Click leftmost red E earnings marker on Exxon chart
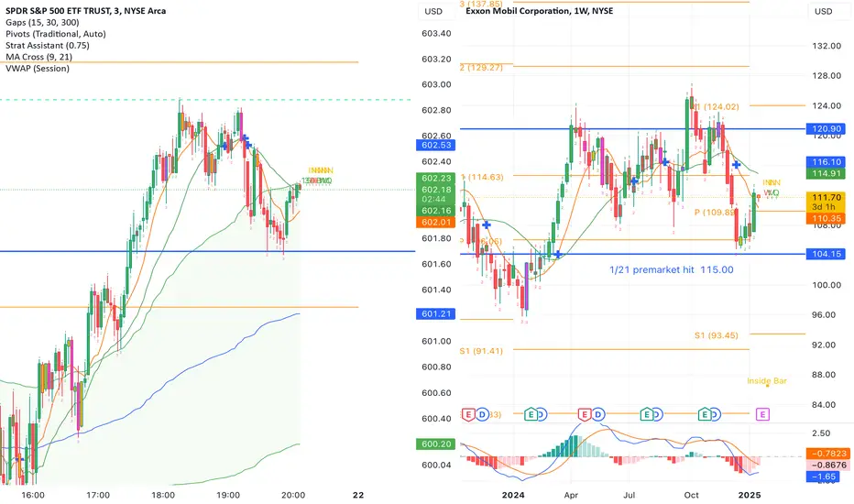This screenshot has height=504, width=854. click(x=468, y=414)
